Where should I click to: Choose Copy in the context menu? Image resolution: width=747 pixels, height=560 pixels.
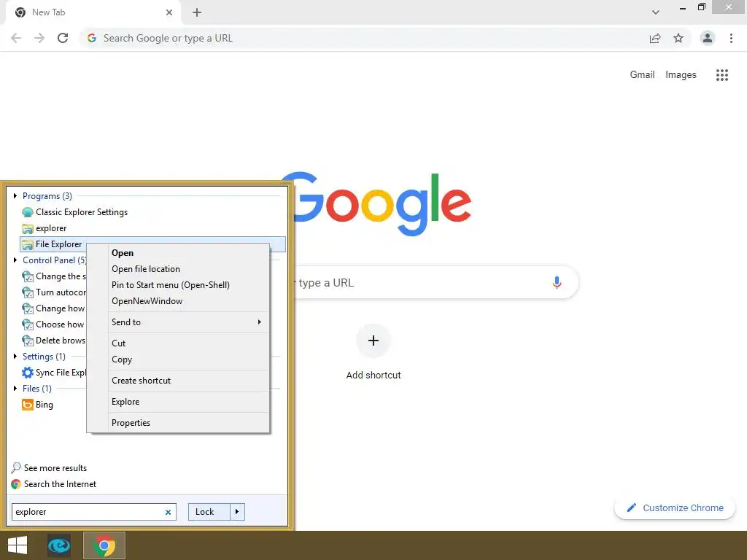tap(179, 359)
